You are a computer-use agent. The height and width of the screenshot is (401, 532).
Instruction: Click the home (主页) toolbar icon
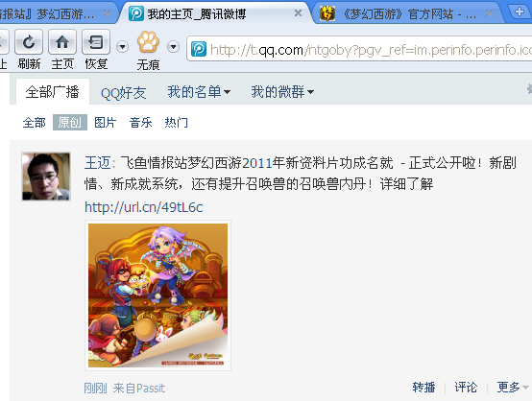[62, 42]
